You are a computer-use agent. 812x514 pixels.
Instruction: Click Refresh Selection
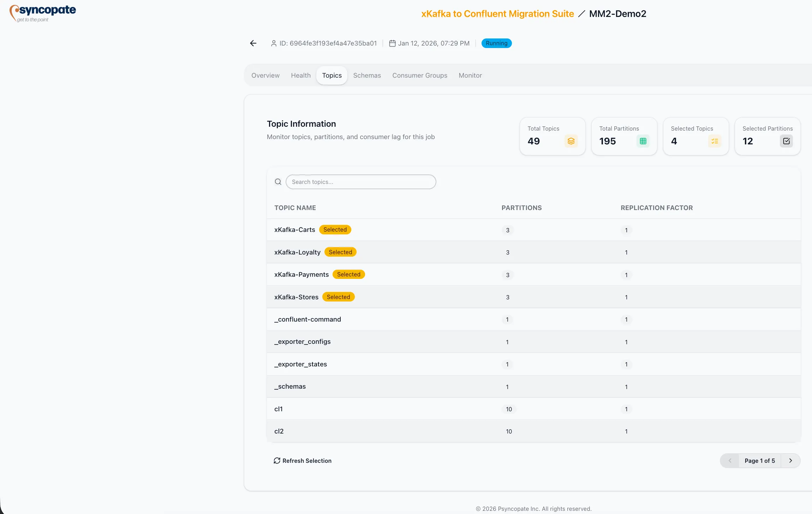pyautogui.click(x=303, y=461)
